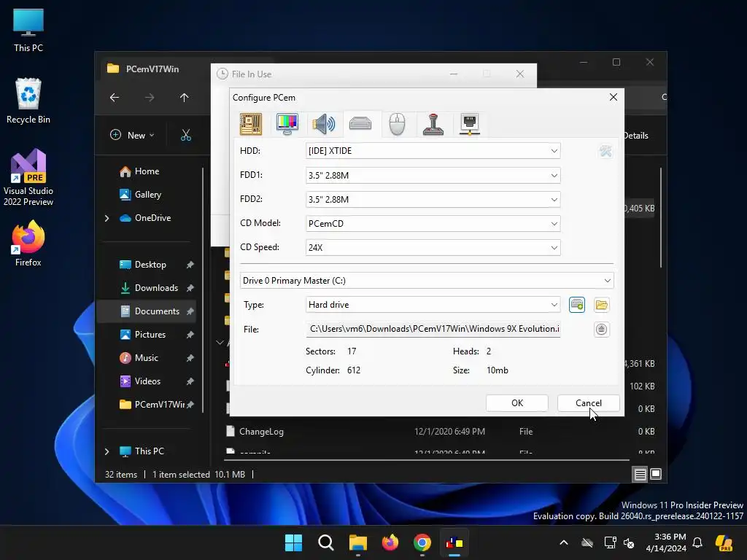
Task: Click the drive image File path field
Action: pyautogui.click(x=433, y=329)
